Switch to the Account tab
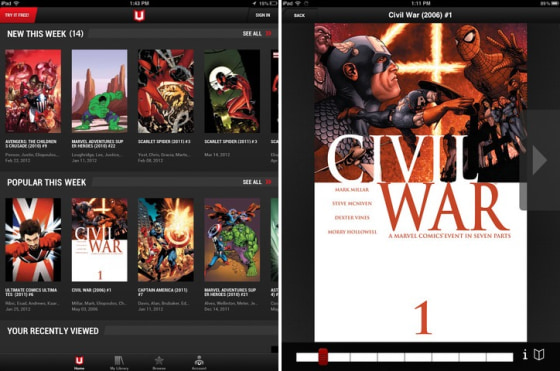This screenshot has width=560, height=371. click(x=199, y=362)
